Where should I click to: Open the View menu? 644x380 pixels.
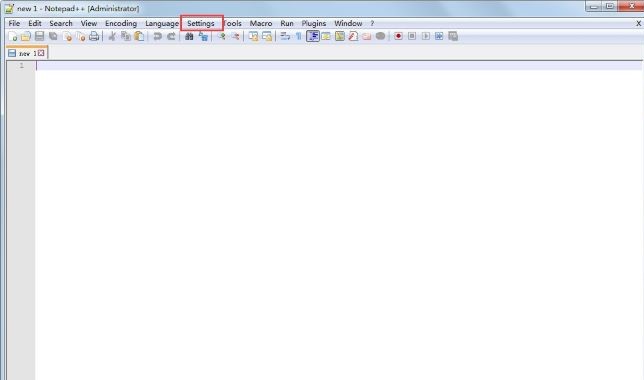coord(89,23)
